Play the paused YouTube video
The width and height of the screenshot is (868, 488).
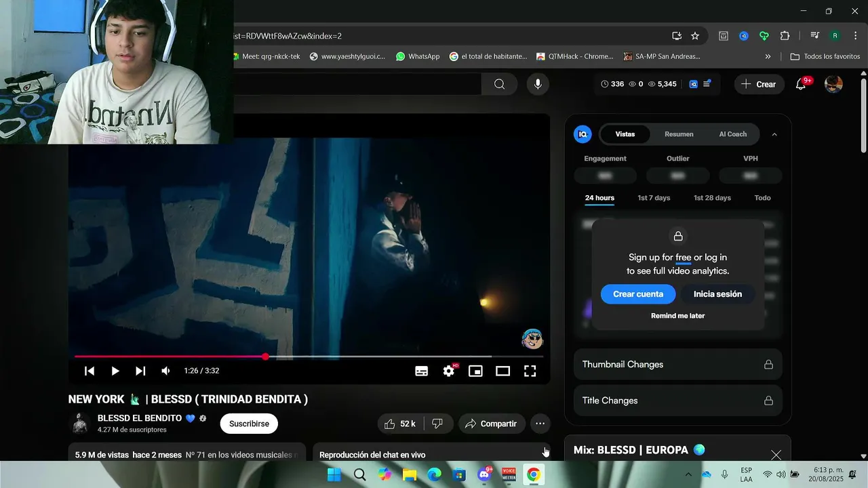(x=115, y=371)
